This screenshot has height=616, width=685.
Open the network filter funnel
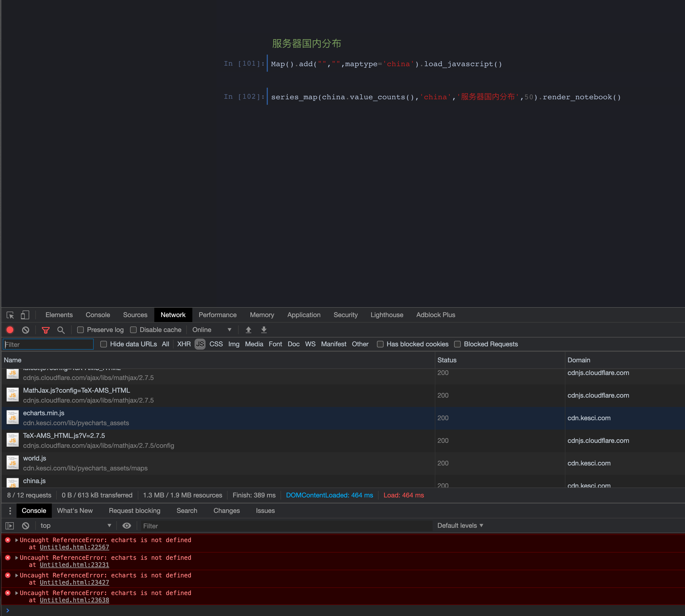(x=46, y=330)
